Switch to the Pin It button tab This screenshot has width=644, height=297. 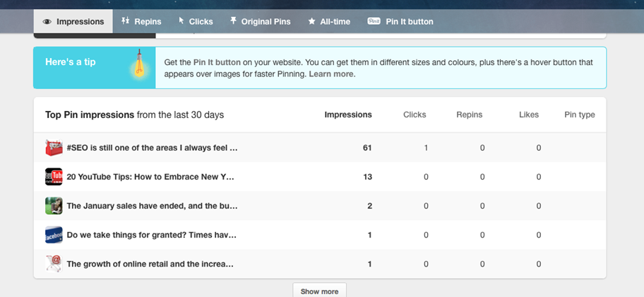(400, 21)
